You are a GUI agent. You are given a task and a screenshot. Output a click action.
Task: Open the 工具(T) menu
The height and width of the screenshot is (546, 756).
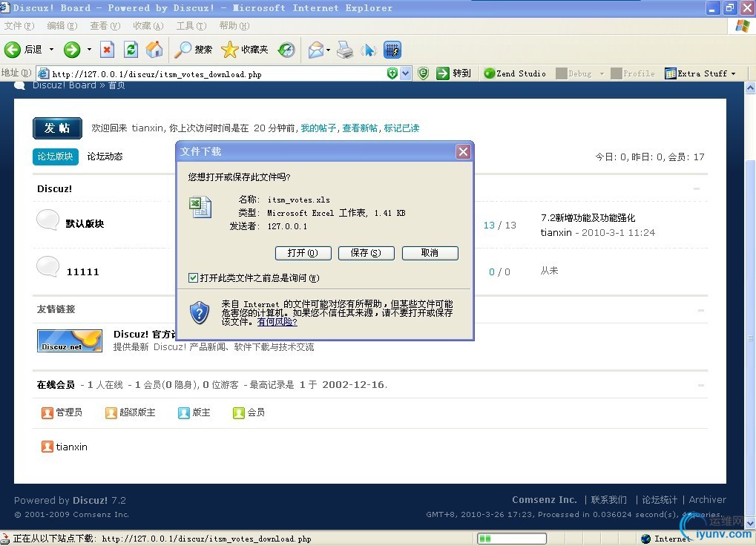[191, 25]
